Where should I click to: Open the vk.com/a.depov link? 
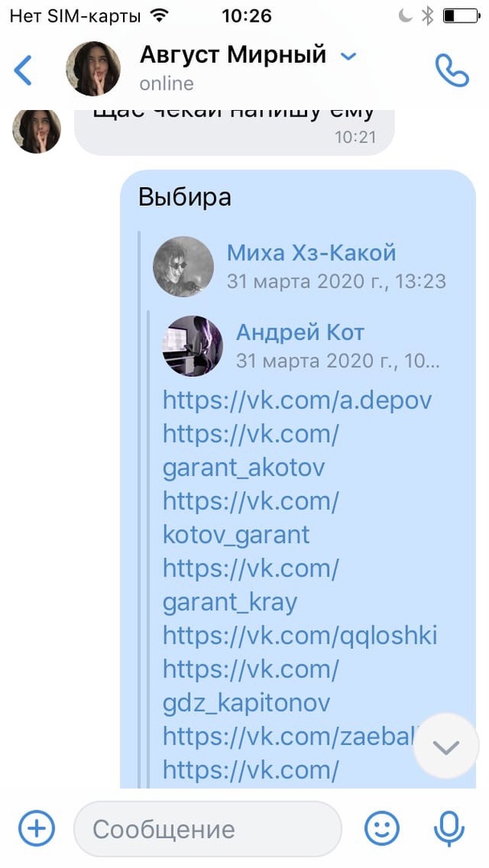tap(298, 400)
